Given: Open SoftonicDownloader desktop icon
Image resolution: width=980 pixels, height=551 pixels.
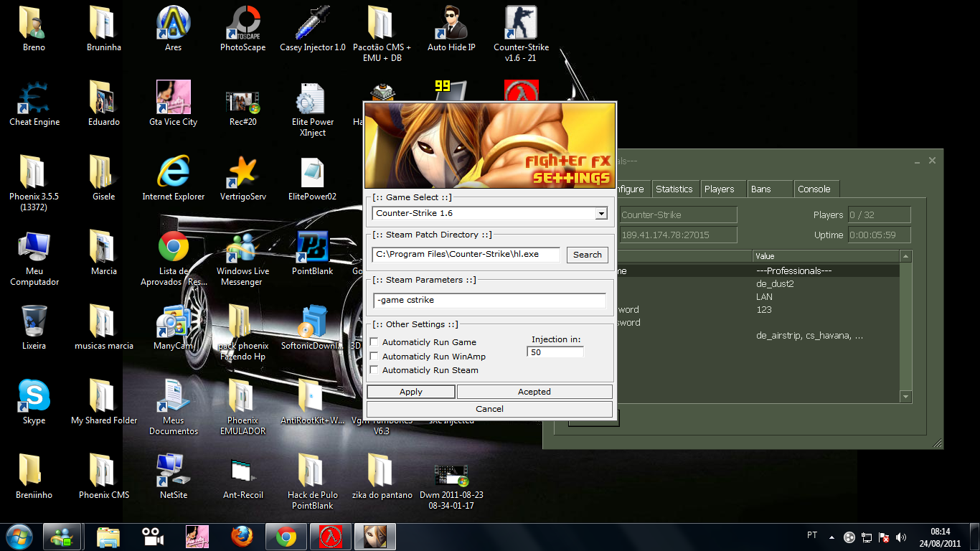Looking at the screenshot, I should [x=312, y=328].
